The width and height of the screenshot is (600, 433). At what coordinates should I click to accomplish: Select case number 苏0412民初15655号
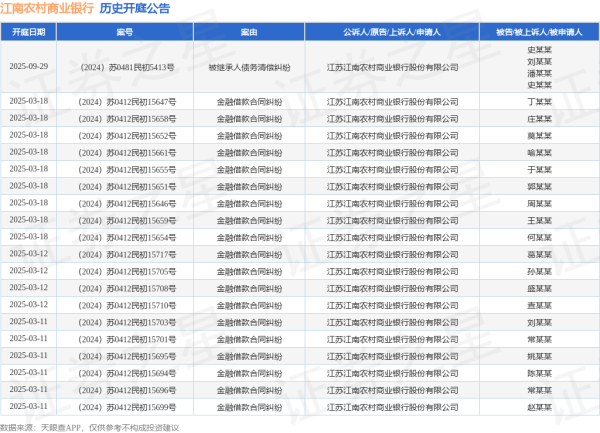[127, 170]
